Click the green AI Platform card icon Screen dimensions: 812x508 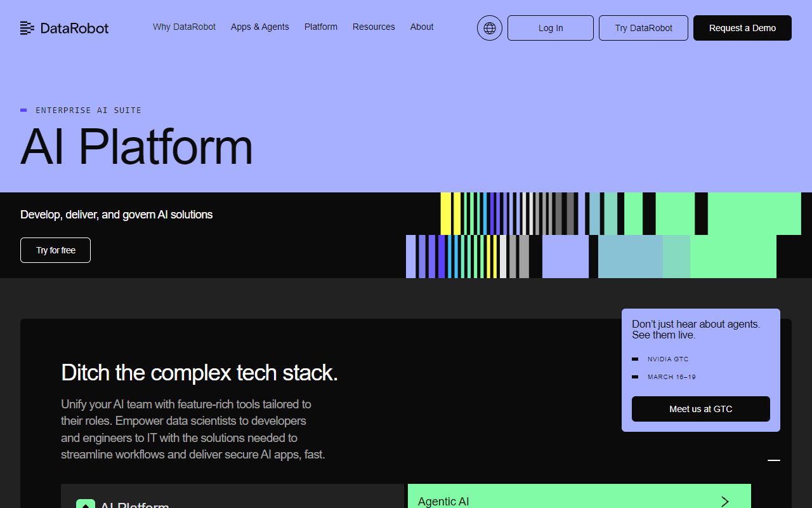pos(85,504)
